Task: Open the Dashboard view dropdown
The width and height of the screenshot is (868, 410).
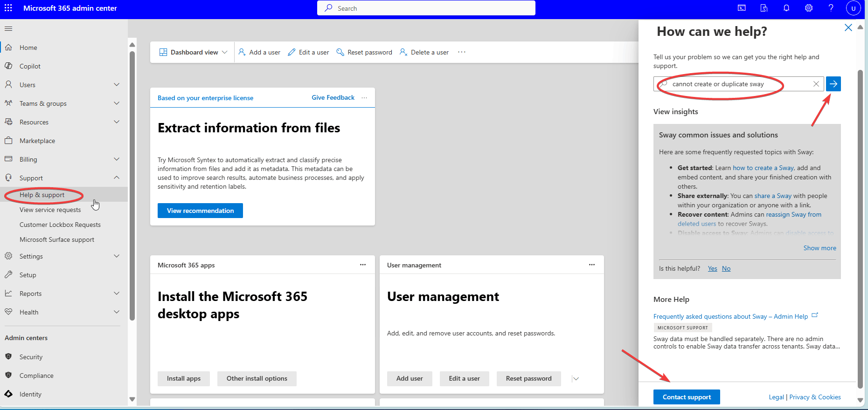Action: pos(193,52)
